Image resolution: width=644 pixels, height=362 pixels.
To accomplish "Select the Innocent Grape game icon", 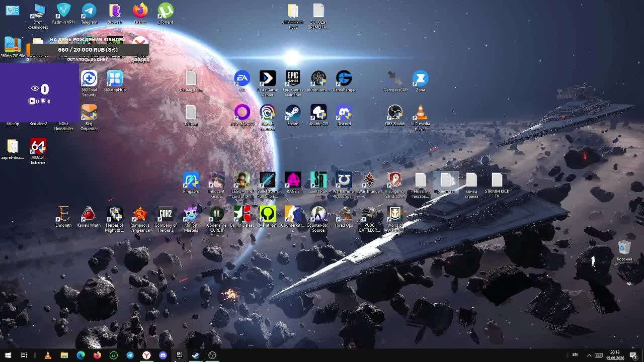I will tap(217, 185).
